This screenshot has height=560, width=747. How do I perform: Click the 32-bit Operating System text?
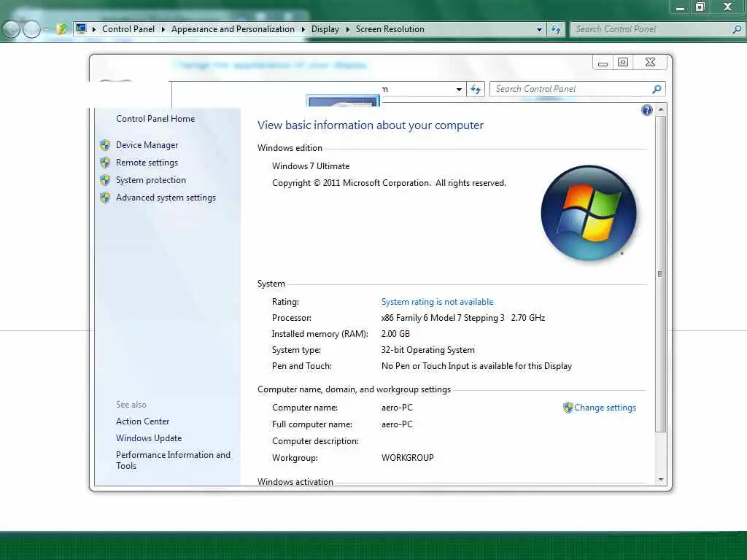pyautogui.click(x=427, y=350)
